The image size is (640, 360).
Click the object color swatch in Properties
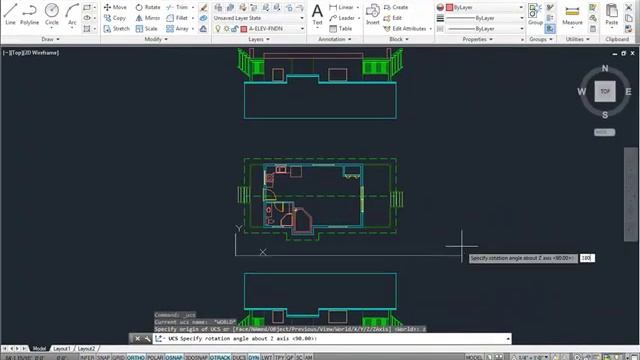[x=449, y=7]
